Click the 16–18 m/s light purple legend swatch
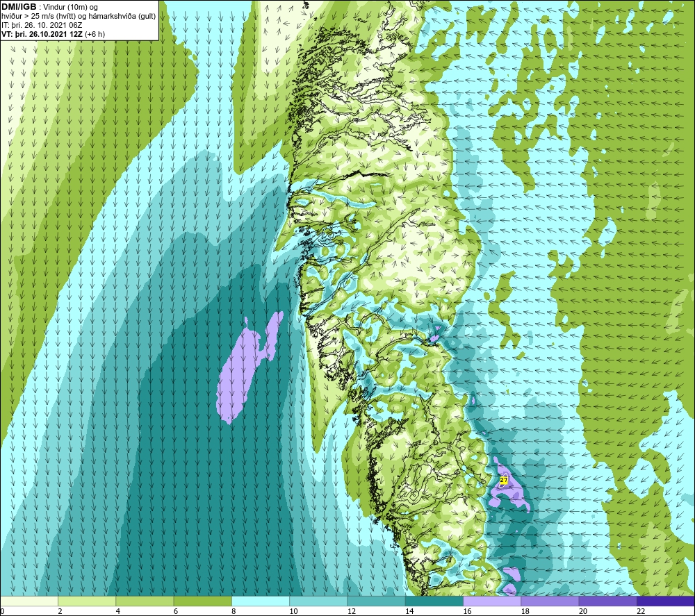Screen dimensions: 695x616 coord(492,601)
